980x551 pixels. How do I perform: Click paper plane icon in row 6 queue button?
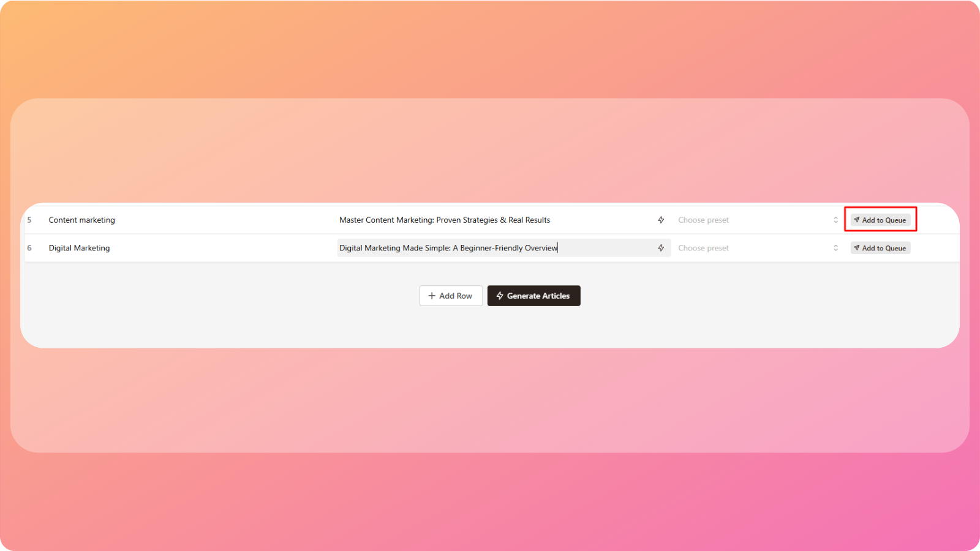coord(857,248)
